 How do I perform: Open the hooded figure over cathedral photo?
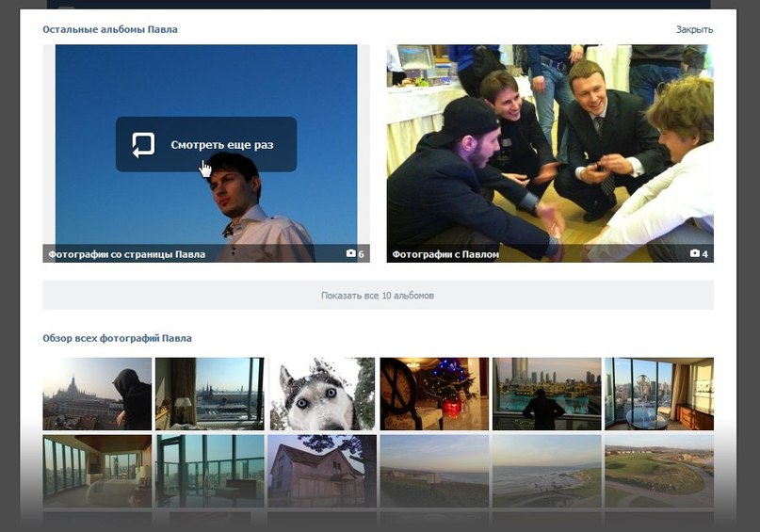[97, 394]
